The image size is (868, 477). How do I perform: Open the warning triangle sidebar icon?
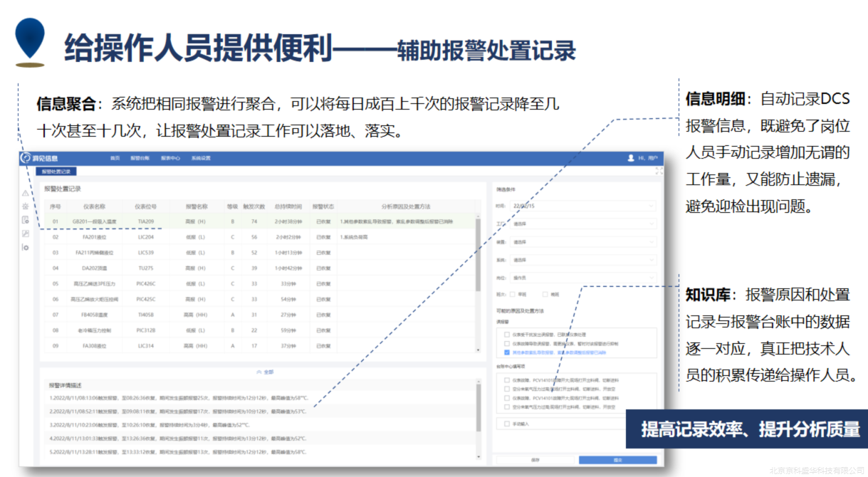[x=26, y=193]
